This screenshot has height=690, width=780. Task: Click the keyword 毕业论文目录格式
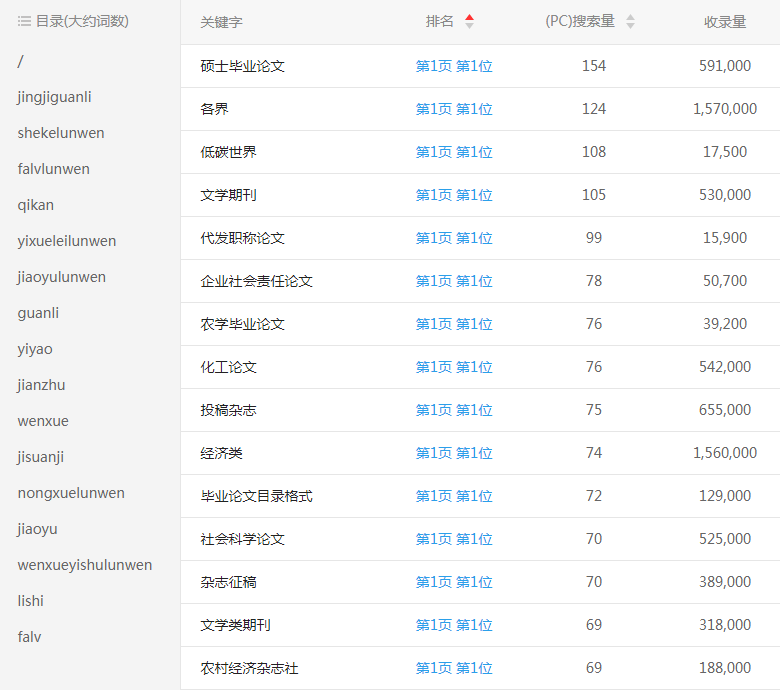pyautogui.click(x=256, y=496)
